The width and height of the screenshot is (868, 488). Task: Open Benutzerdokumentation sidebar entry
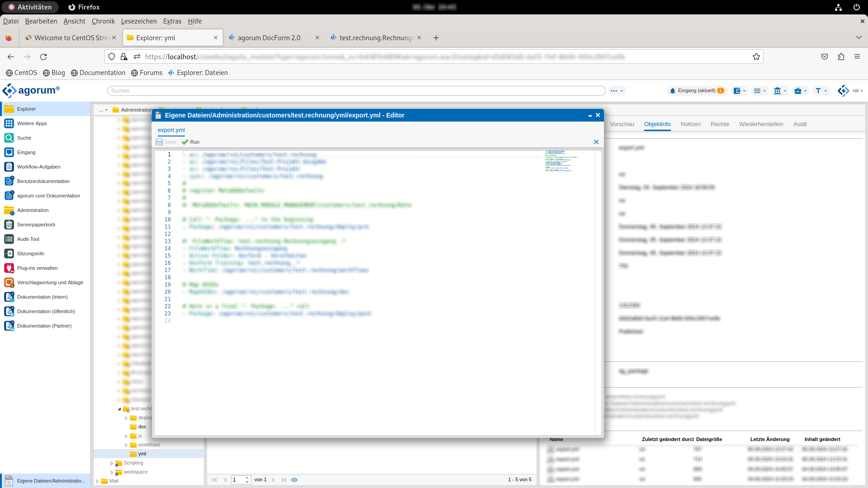point(45,181)
